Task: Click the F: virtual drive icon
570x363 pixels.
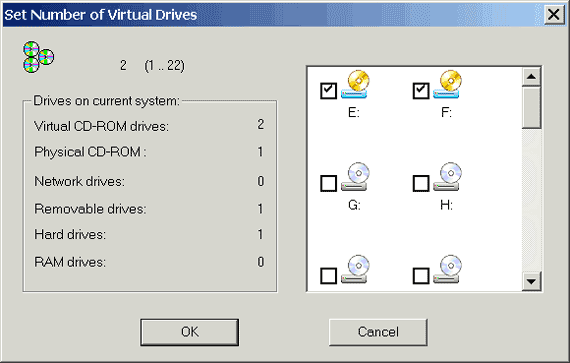Action: pyautogui.click(x=447, y=84)
